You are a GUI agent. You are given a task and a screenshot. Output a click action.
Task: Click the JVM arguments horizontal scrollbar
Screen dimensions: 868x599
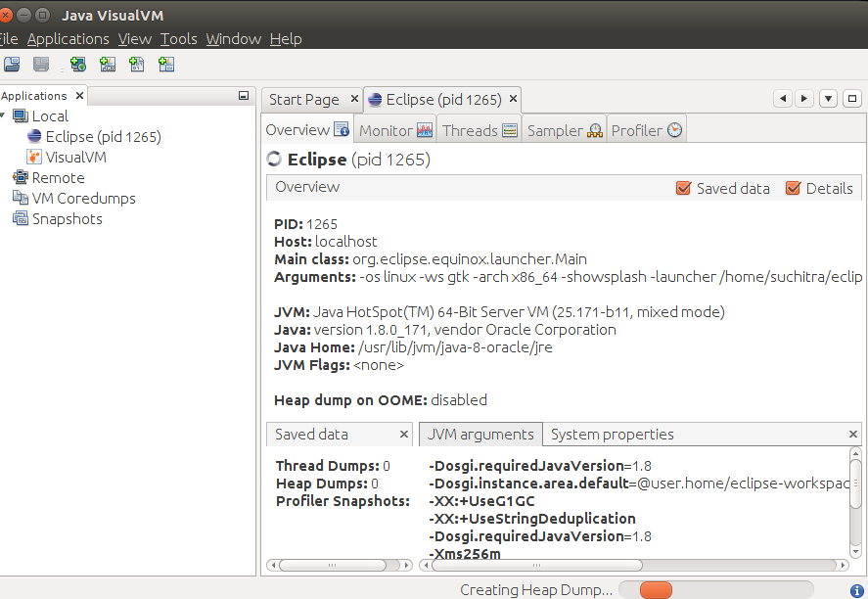coord(634,565)
